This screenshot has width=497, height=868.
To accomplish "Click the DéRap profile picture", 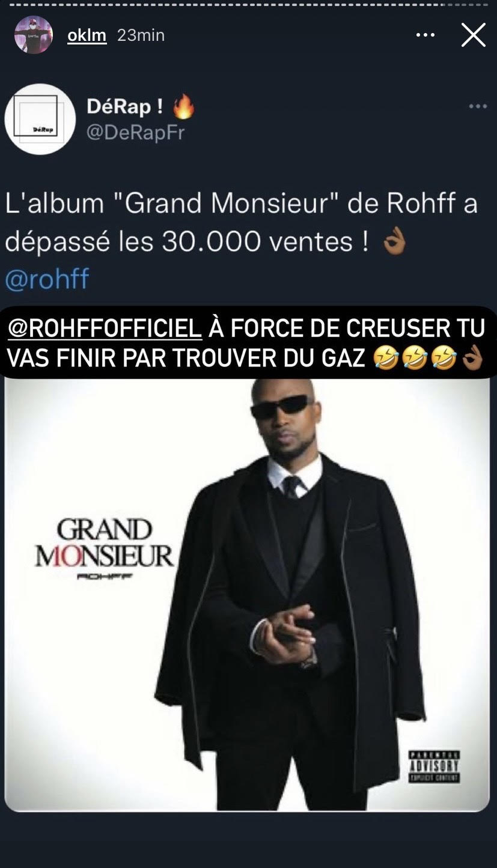I will tap(40, 120).
